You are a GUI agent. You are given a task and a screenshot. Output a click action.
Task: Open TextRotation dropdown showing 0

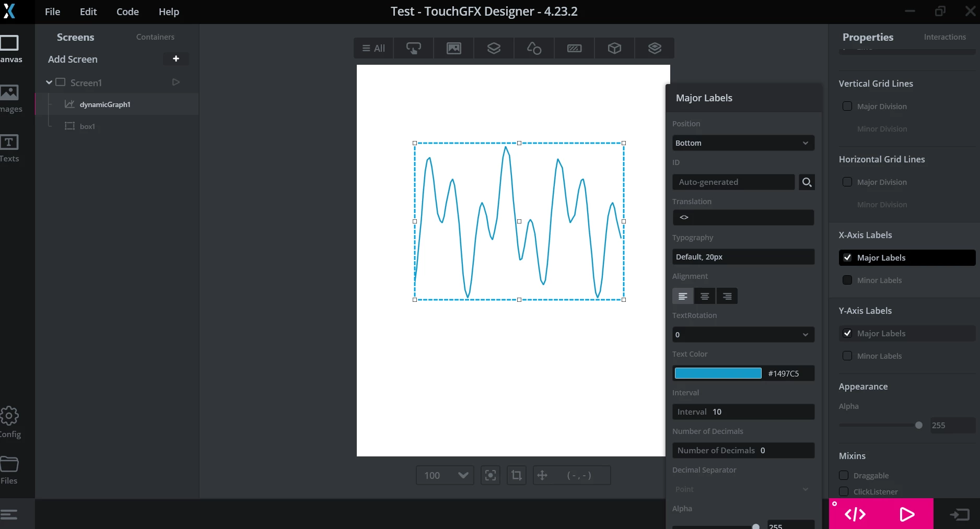(x=743, y=335)
